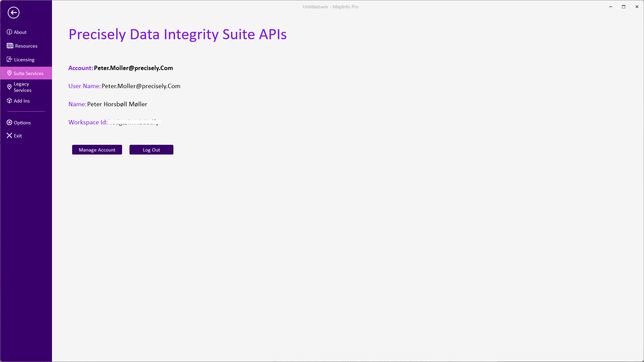Viewport: 644px width, 362px height.
Task: Select Legacy Services in sidebar
Action: pyautogui.click(x=22, y=87)
